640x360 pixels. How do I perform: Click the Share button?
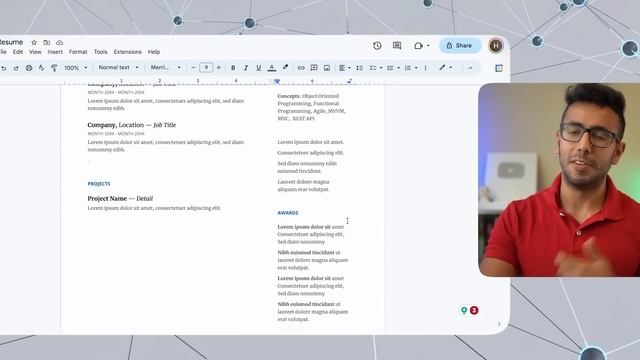(460, 46)
